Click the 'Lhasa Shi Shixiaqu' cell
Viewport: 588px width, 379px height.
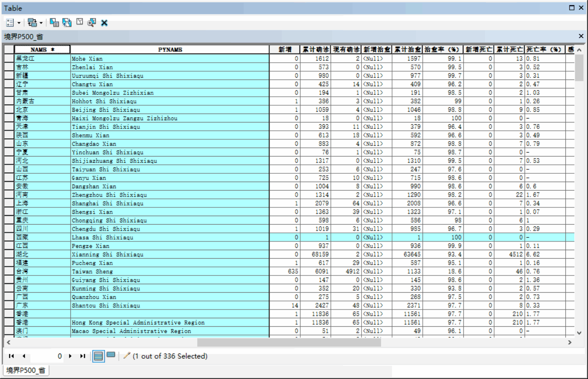[x=170, y=237]
